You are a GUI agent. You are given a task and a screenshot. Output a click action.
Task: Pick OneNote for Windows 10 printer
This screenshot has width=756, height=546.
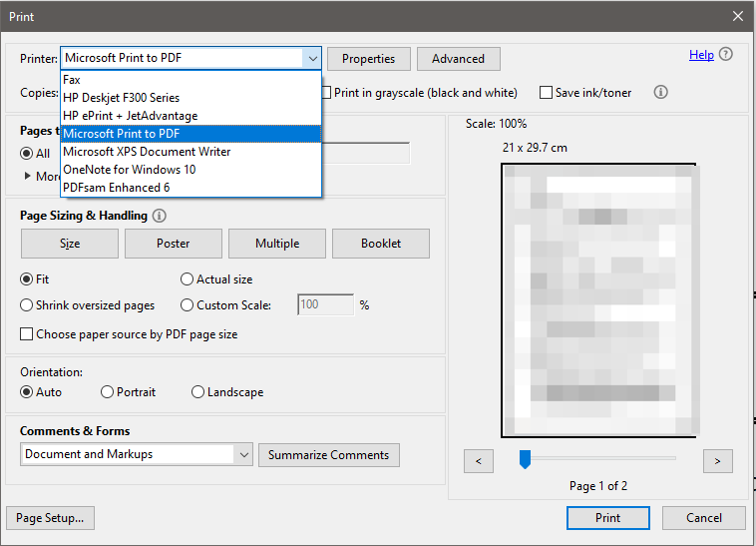click(x=191, y=170)
